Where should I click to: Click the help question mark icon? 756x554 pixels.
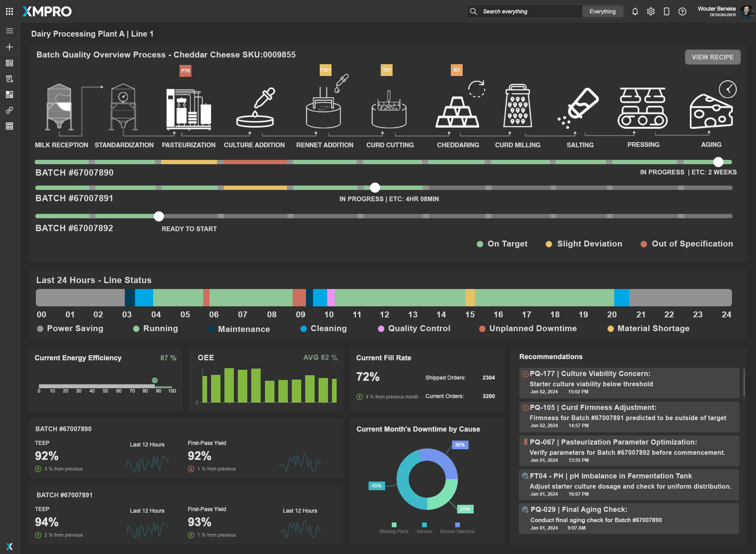(682, 11)
